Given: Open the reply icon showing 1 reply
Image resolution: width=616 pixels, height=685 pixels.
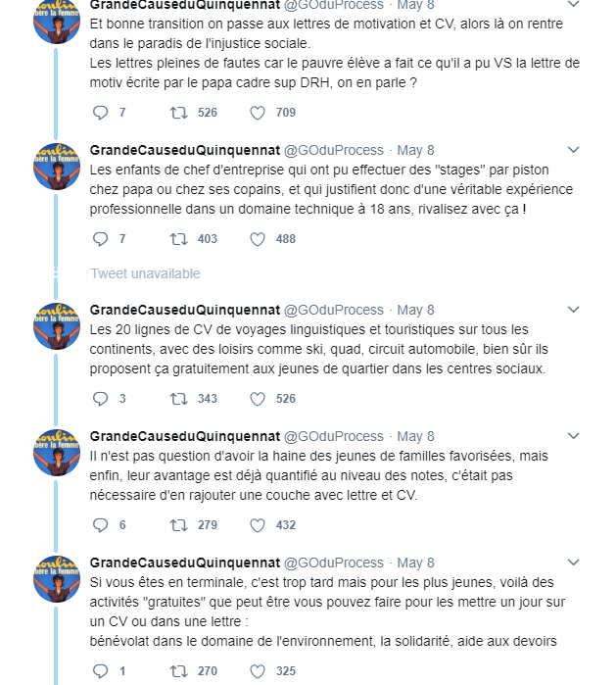Looking at the screenshot, I should 100,671.
